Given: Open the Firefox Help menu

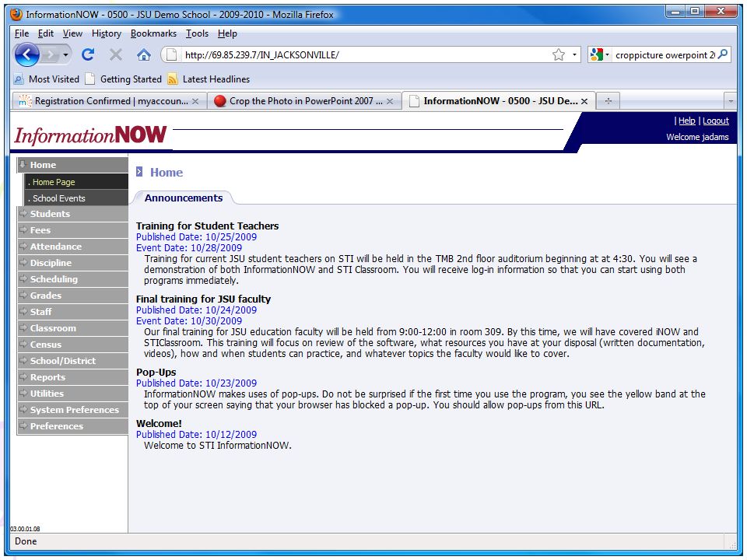Looking at the screenshot, I should click(227, 33).
